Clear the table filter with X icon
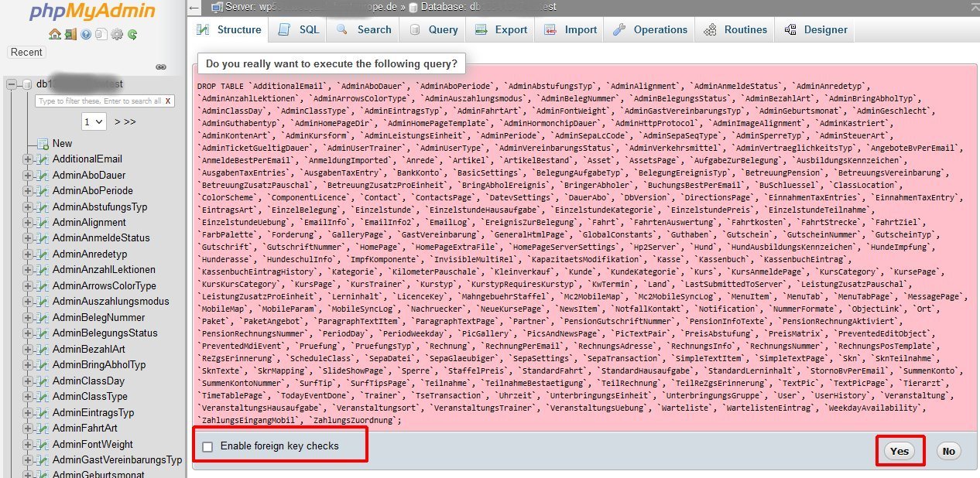Screen dimensions: 980x478 168,101
